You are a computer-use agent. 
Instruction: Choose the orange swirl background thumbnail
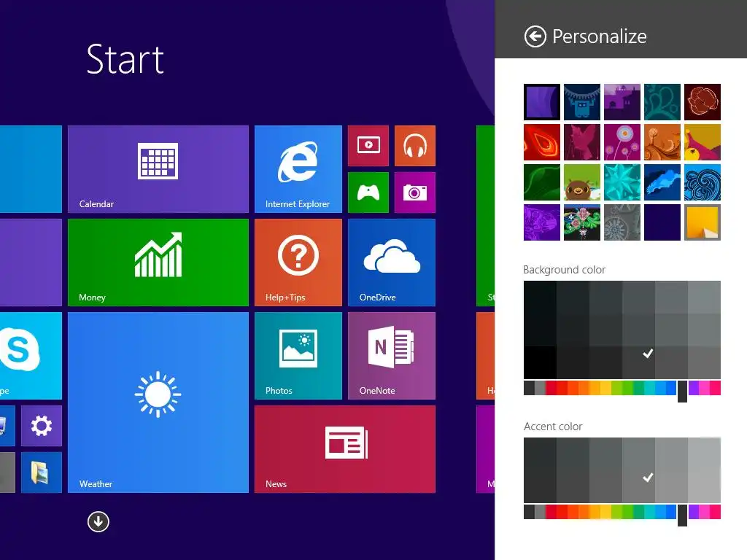point(662,142)
